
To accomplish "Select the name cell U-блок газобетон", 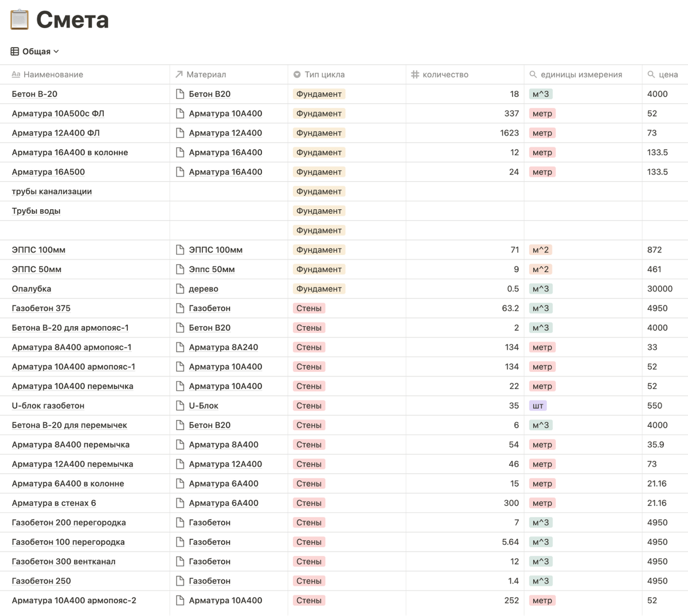I will click(85, 406).
